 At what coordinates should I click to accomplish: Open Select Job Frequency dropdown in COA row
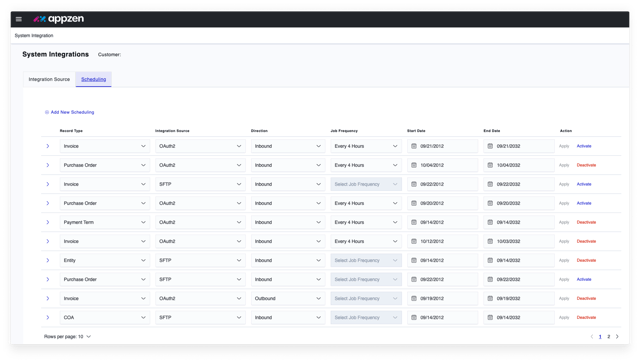[x=366, y=318]
